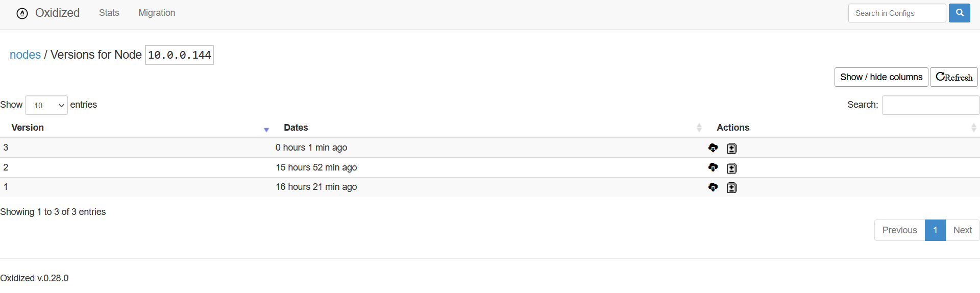Click the blue search magnifier button
Screen dimensions: 980x293
[959, 13]
